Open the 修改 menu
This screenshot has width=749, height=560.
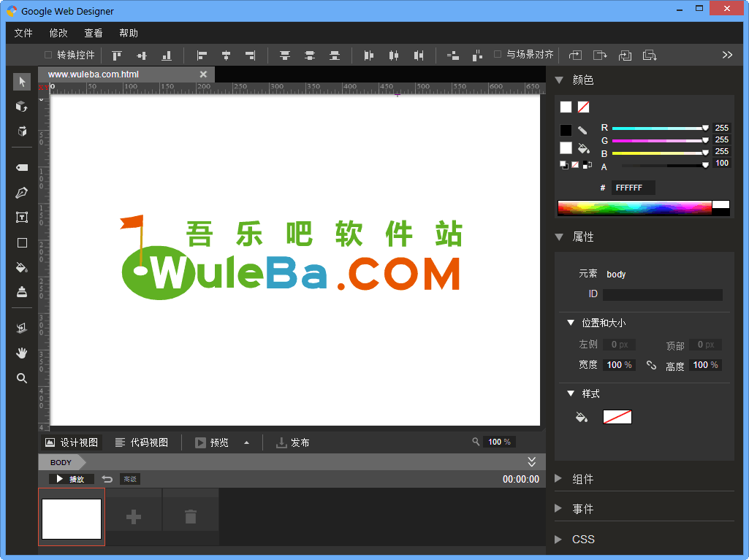58,33
